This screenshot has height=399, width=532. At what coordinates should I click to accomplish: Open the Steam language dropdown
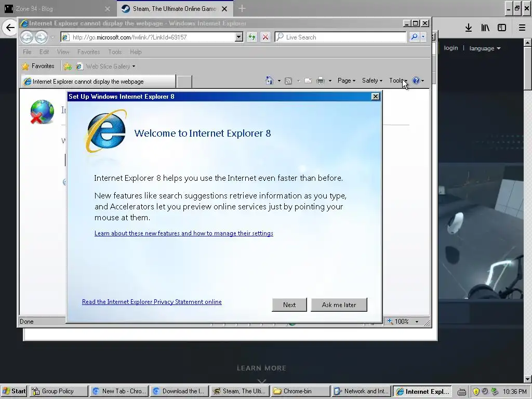(485, 48)
